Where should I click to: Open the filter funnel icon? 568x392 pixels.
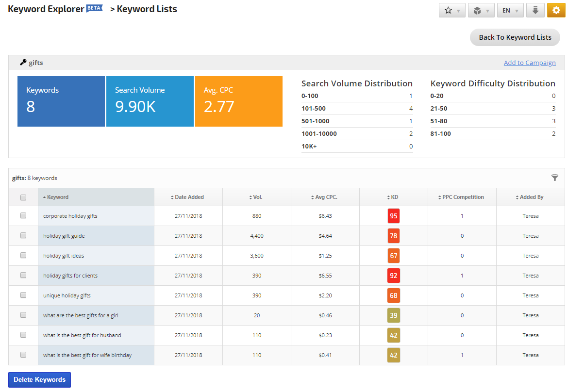(555, 178)
